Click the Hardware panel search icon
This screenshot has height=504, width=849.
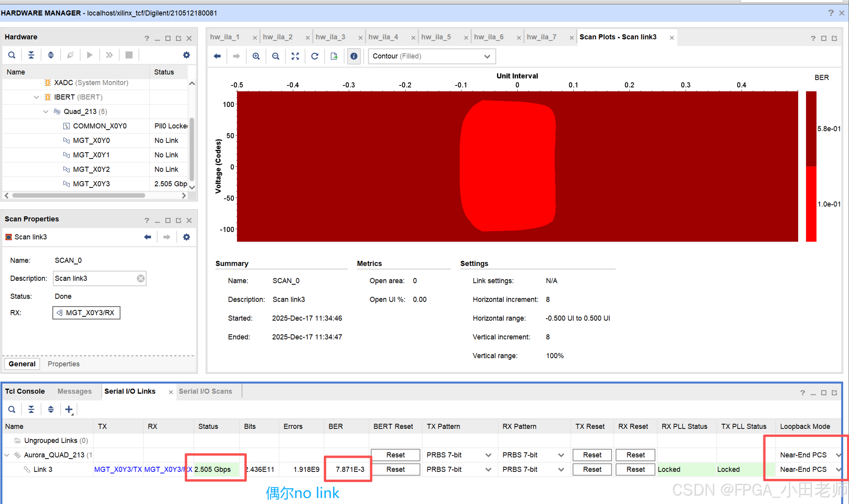(11, 55)
